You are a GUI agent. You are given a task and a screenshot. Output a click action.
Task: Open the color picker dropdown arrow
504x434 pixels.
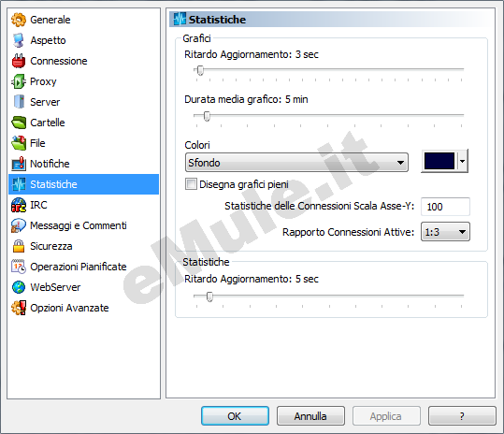tap(462, 161)
